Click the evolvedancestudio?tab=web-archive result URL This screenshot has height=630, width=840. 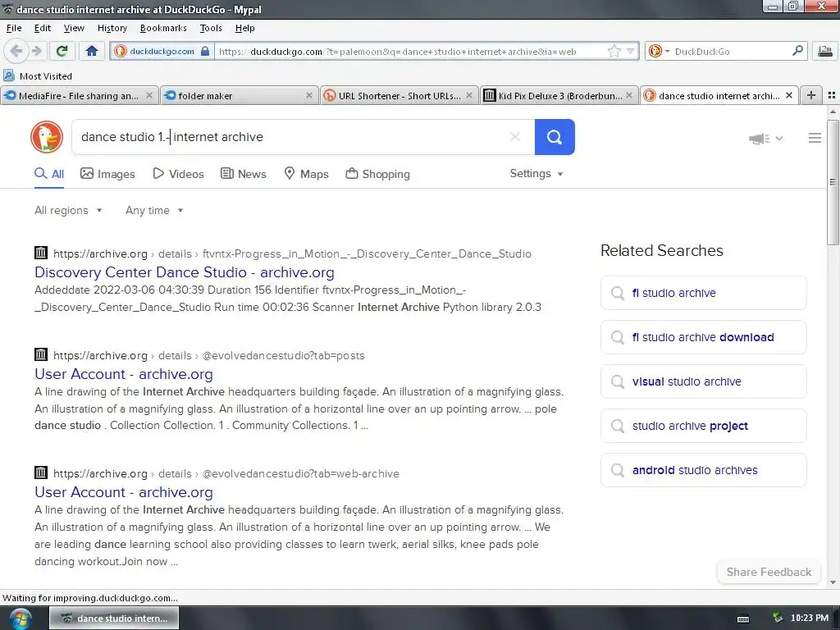pos(226,473)
